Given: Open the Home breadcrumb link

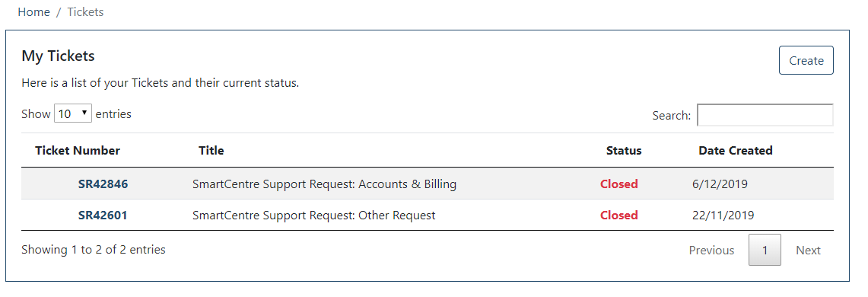Looking at the screenshot, I should tap(33, 11).
